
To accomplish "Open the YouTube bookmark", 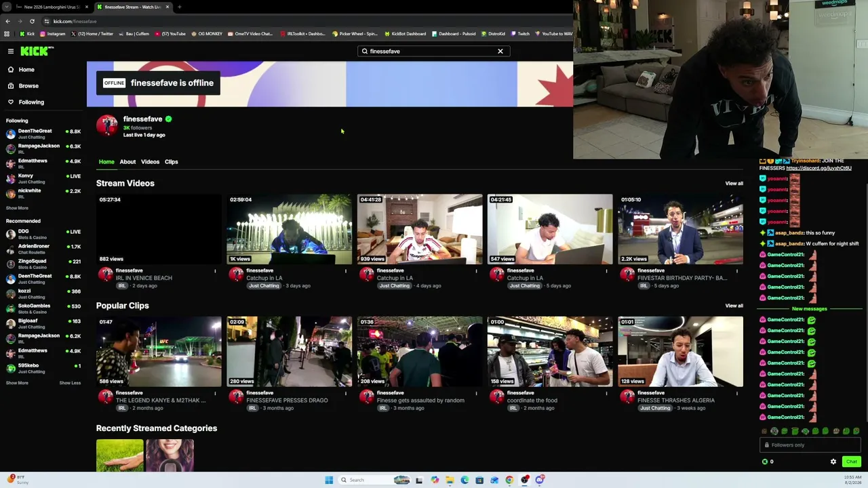I will pyautogui.click(x=170, y=34).
